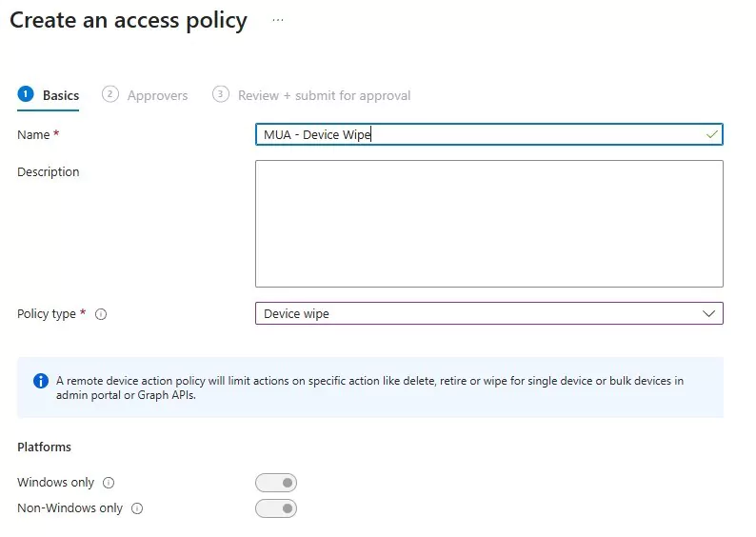Viewport: 756px width, 537px height.
Task: Enable the Windows only toggle
Action: pyautogui.click(x=276, y=483)
